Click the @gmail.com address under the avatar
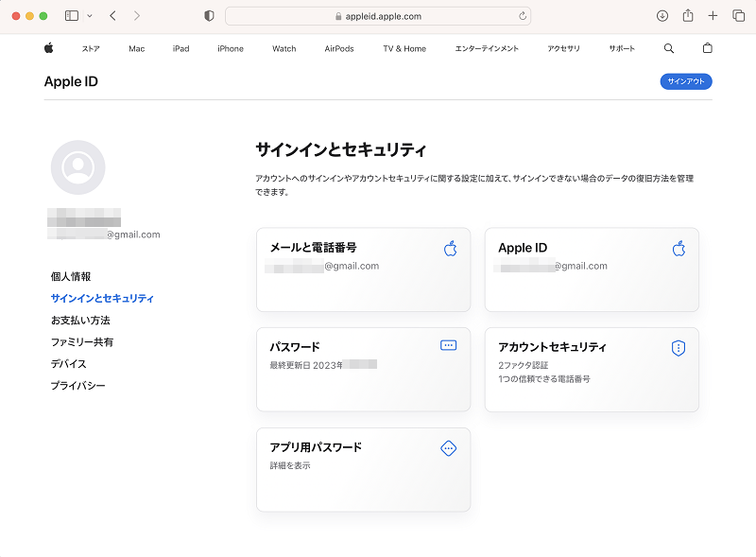This screenshot has height=557, width=756. click(133, 235)
